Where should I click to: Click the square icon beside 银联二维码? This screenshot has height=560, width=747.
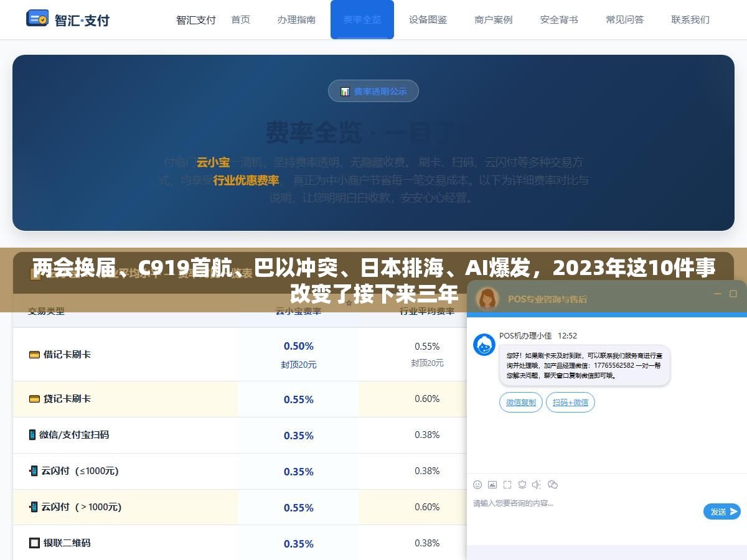[34, 543]
